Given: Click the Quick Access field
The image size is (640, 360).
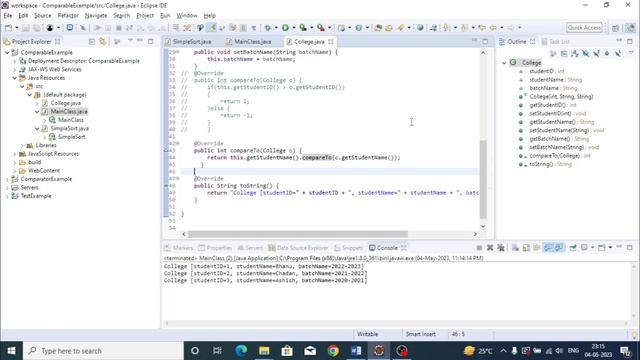Looking at the screenshot, I should click(584, 28).
